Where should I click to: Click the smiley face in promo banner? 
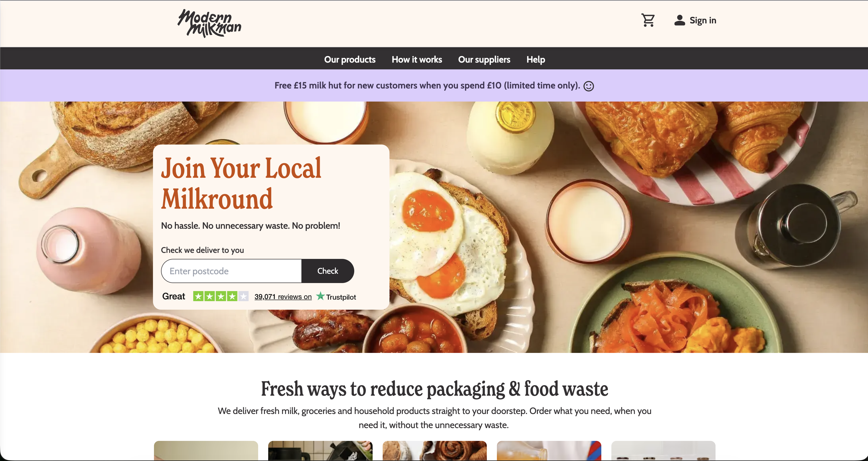click(x=589, y=86)
